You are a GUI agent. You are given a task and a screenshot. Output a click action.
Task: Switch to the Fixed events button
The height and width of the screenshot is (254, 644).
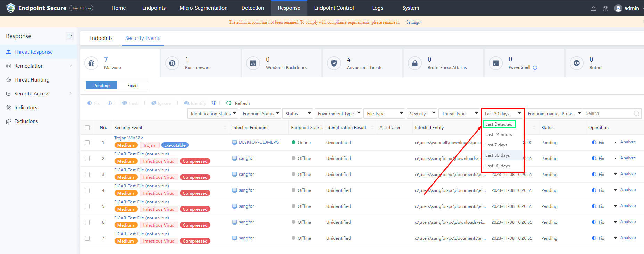click(132, 85)
